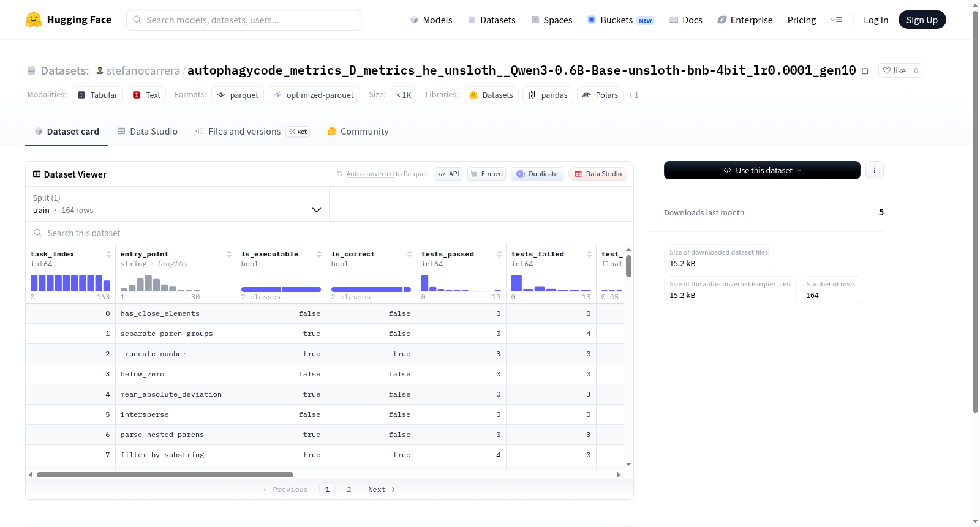Sort the tests_passed column
Screen dimensions: 980x527
tap(499, 254)
